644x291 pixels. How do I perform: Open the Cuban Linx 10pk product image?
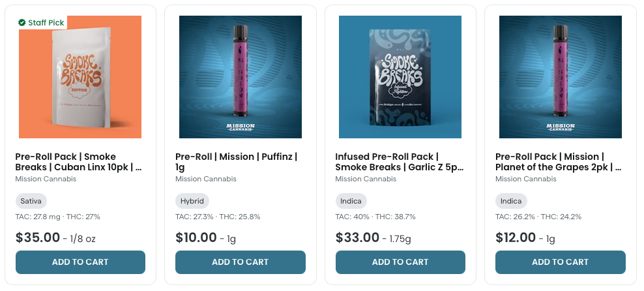(80, 82)
